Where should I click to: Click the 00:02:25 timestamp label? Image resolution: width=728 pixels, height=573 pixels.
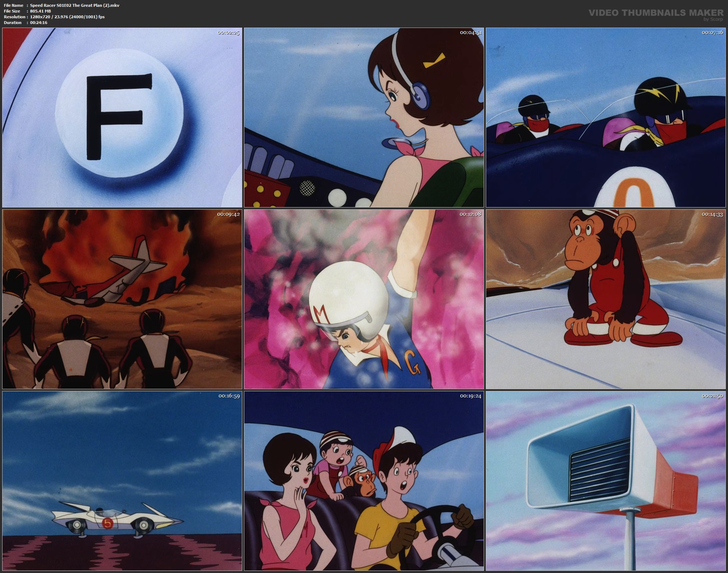click(x=229, y=33)
